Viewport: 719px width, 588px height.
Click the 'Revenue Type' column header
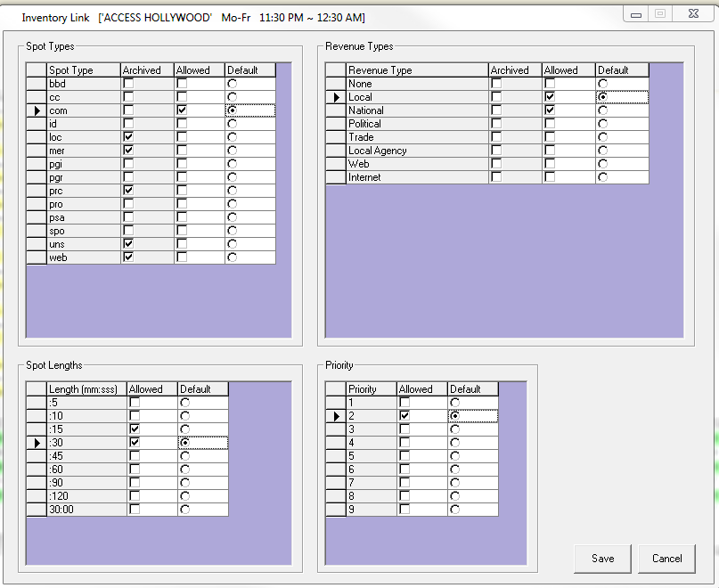click(x=416, y=70)
